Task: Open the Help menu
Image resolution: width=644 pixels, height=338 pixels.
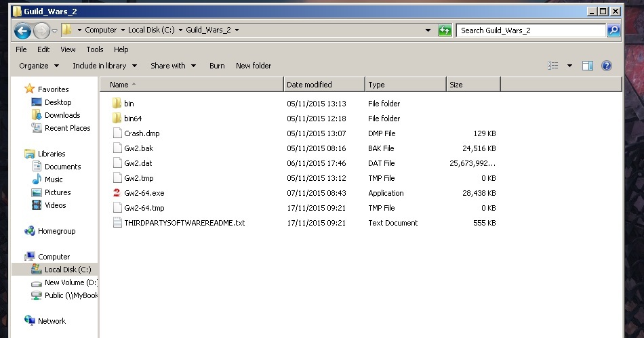Action: pos(121,49)
